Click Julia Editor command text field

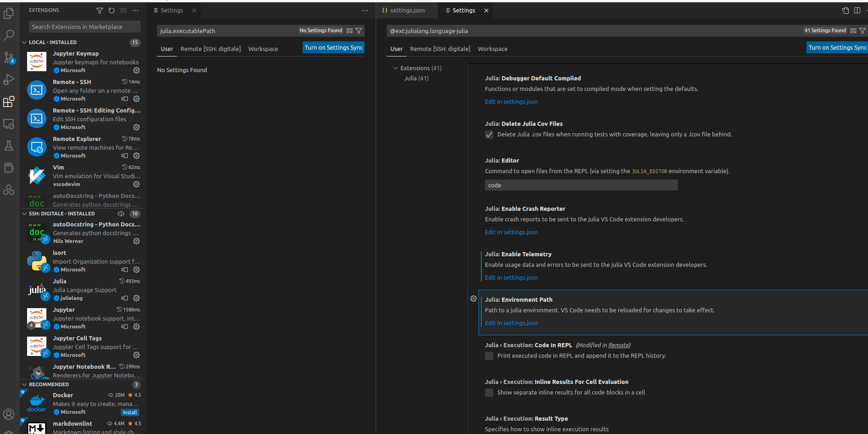pyautogui.click(x=581, y=185)
